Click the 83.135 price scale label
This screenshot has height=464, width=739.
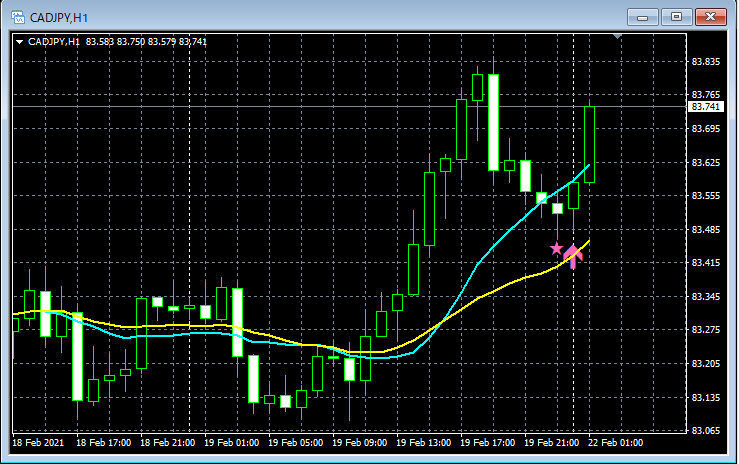click(706, 397)
